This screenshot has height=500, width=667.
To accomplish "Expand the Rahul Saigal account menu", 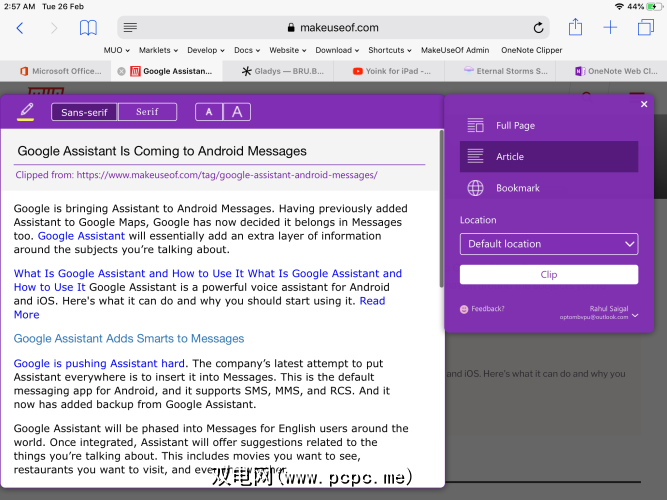I will pos(636,315).
